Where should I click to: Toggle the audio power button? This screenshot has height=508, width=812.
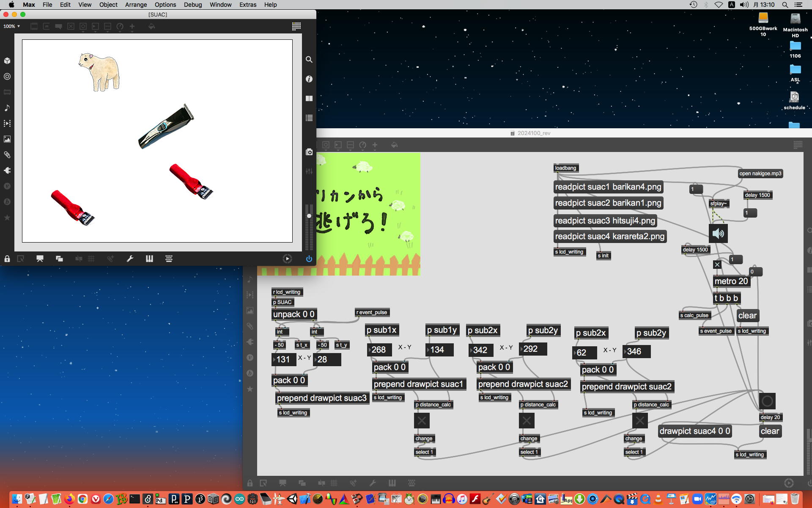click(309, 259)
